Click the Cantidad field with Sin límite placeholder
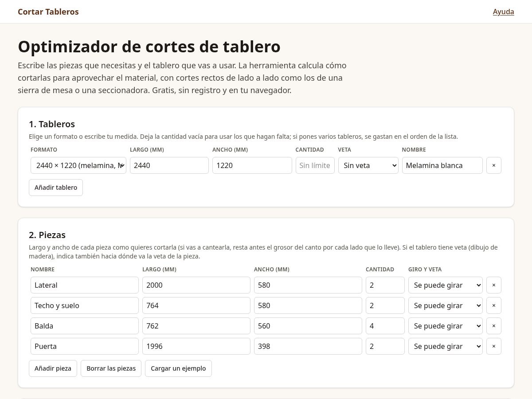532x399 pixels. pos(315,165)
